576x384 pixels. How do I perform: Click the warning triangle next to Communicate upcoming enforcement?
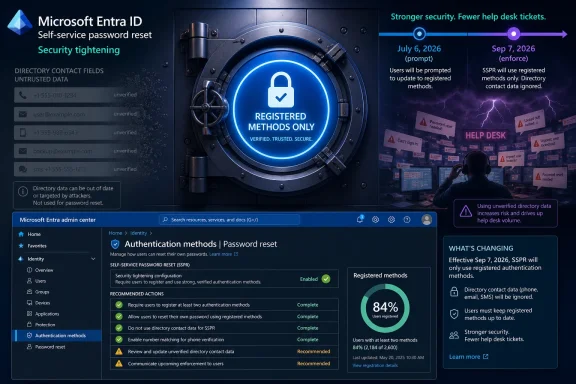tap(119, 363)
